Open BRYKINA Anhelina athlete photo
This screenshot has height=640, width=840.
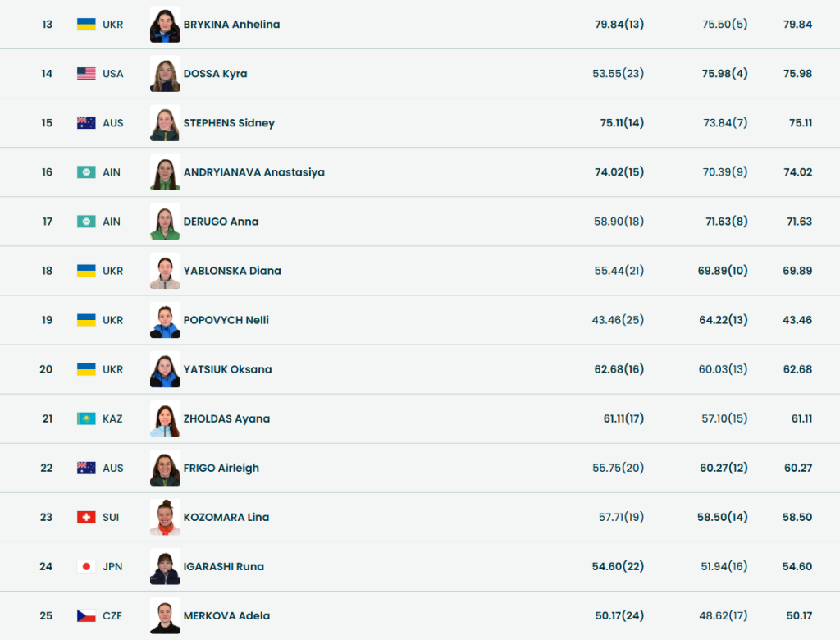pyautogui.click(x=165, y=25)
